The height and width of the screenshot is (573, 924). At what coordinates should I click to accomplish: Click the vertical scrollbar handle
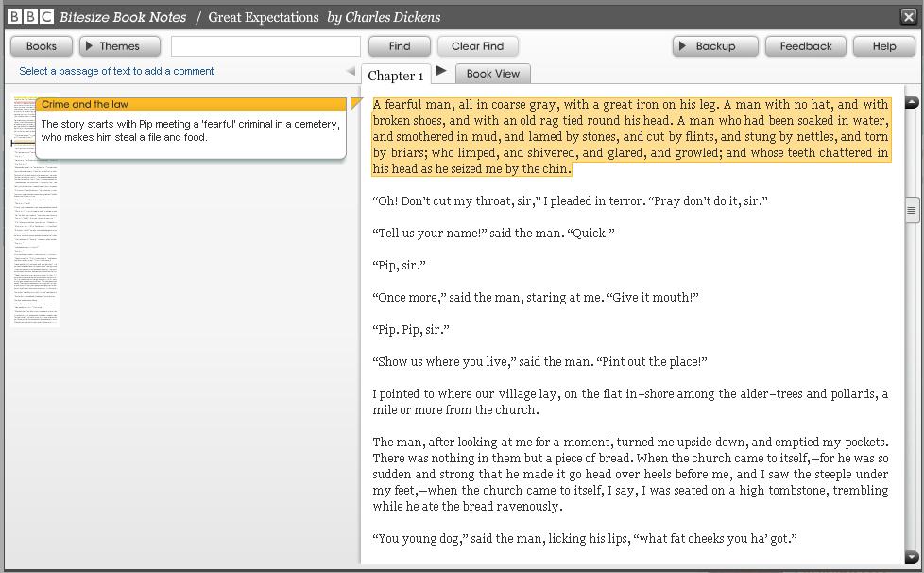pos(911,210)
